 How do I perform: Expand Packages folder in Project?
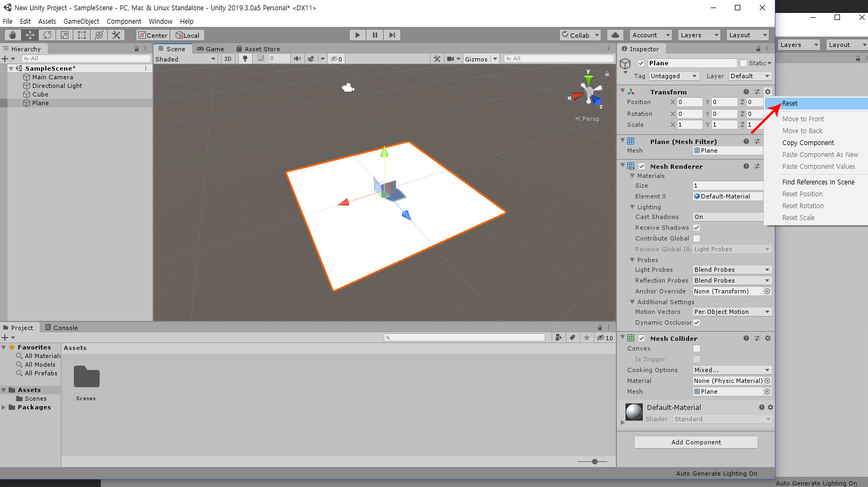tap(4, 407)
